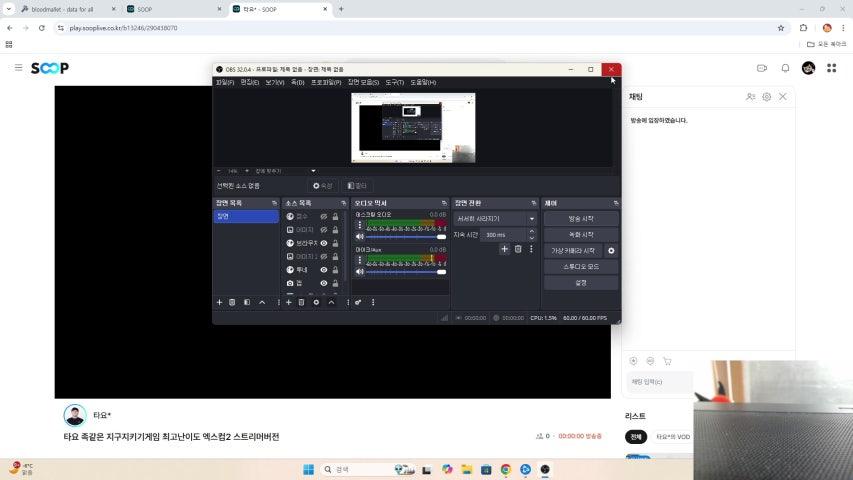Open the 장면 전환 three-dot options menu
This screenshot has height=480, width=853.
[531, 249]
